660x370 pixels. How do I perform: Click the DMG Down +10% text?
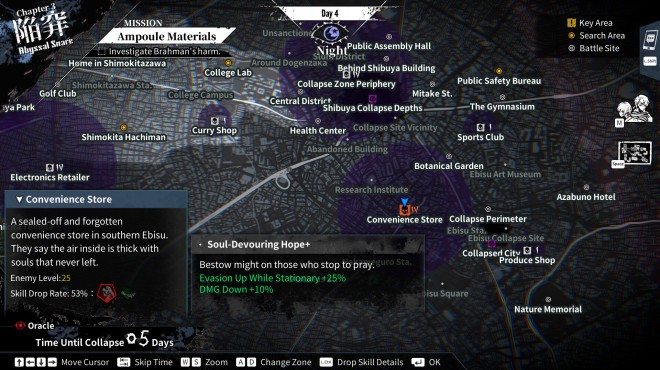236,290
